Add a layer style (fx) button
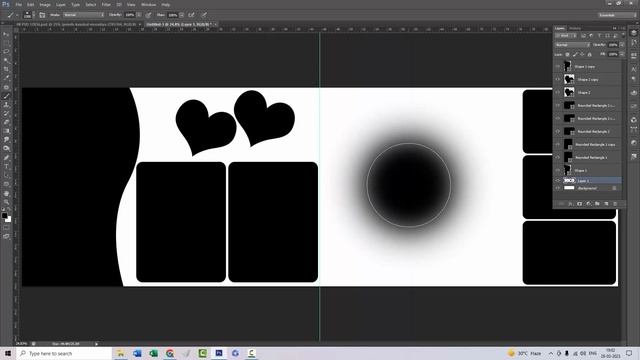640x360 pixels. (571, 204)
